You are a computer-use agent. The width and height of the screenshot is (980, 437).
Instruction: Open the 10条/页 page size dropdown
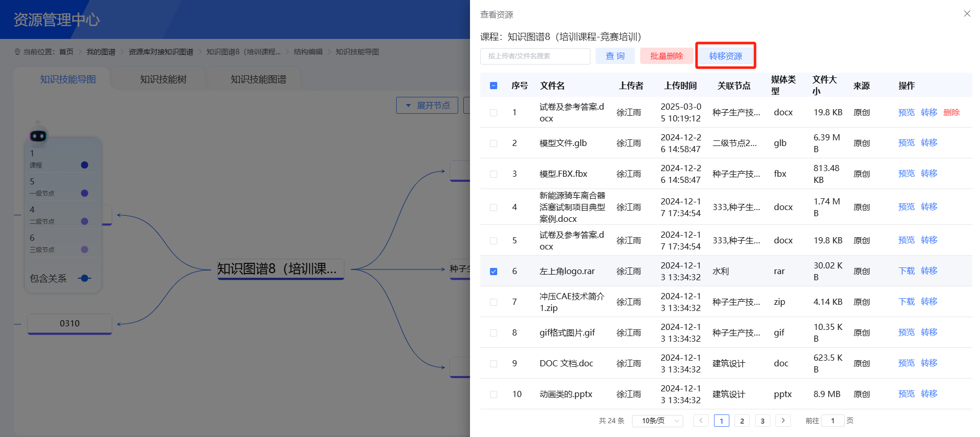(x=658, y=421)
